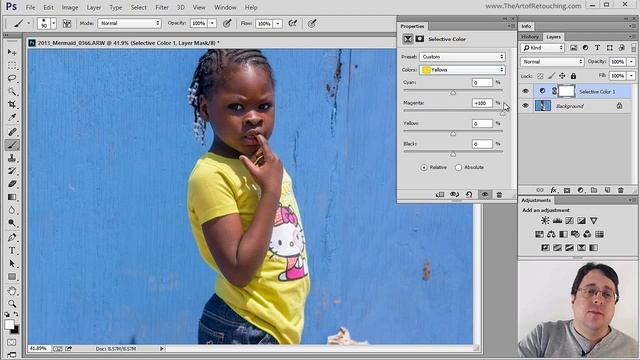Delete adjustment layer from Properties panel
Viewport: 640px width, 360px height.
click(x=499, y=195)
